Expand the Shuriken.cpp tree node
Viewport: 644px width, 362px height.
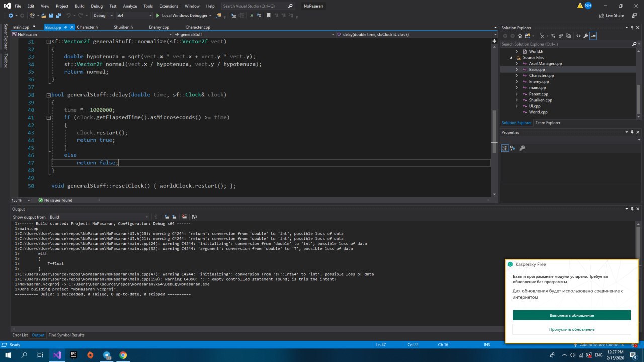pyautogui.click(x=517, y=100)
